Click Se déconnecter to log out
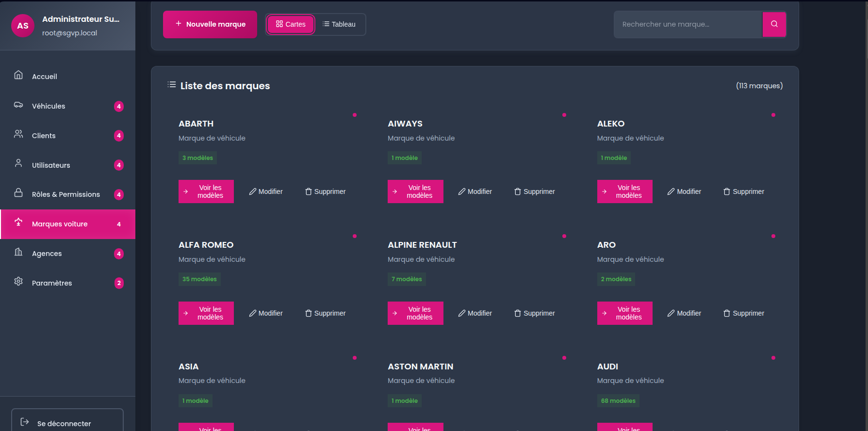Viewport: 868px width, 431px height. (64, 423)
